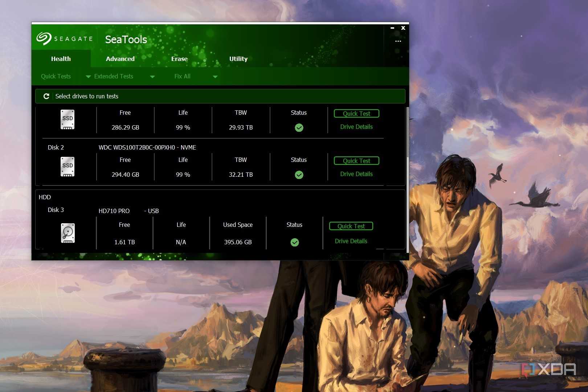Click the 294.40 GB free value

pos(126,175)
